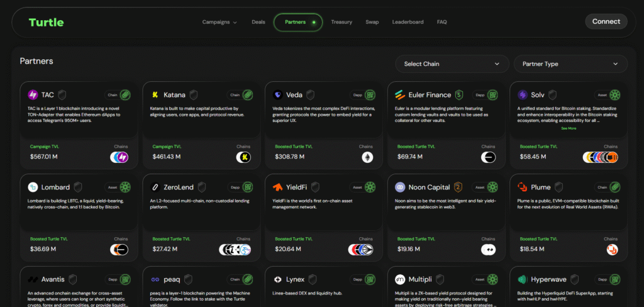644x307 pixels.
Task: Go to the Treasury page
Action: click(341, 22)
